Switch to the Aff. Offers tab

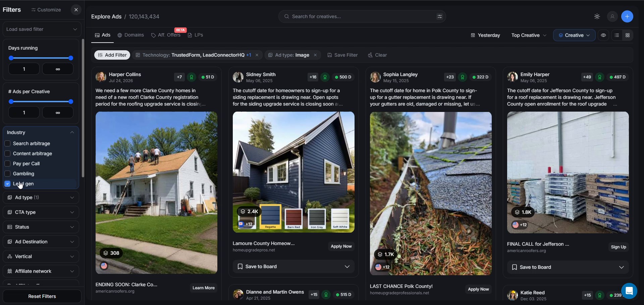pyautogui.click(x=166, y=35)
